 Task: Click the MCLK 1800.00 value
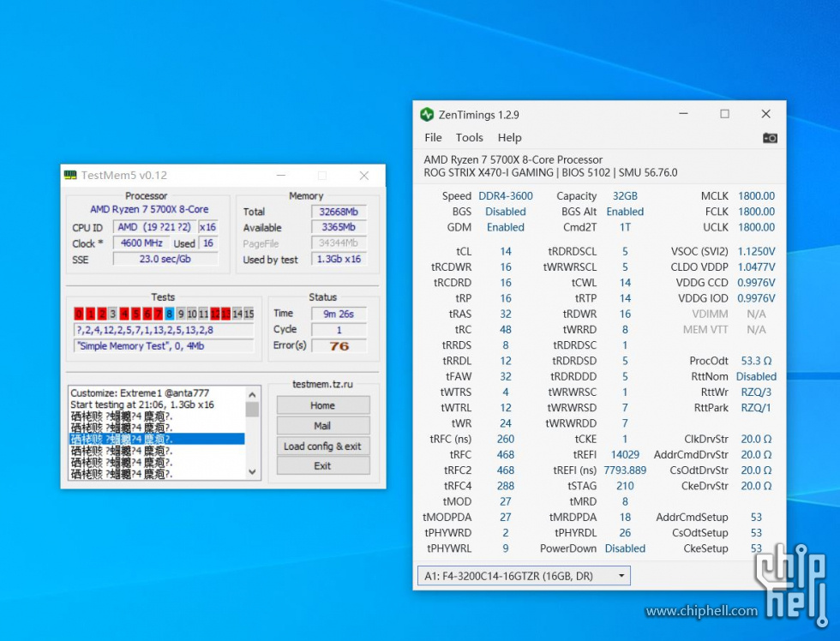pyautogui.click(x=756, y=196)
